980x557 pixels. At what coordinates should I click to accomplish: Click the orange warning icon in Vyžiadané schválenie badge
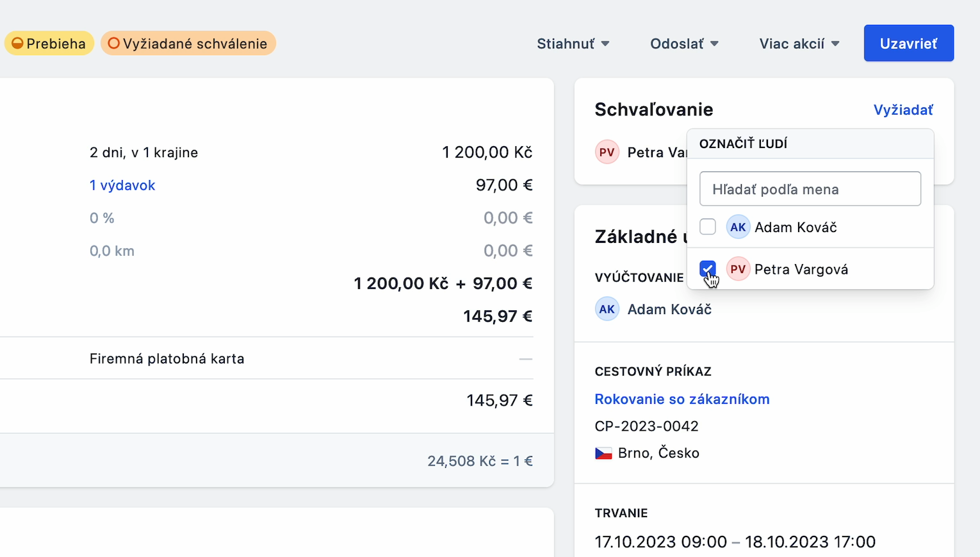[114, 43]
